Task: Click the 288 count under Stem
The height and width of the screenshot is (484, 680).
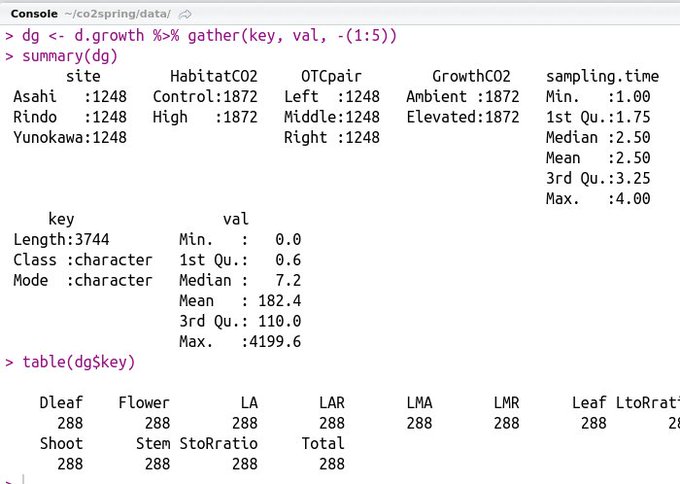Action: tap(157, 464)
